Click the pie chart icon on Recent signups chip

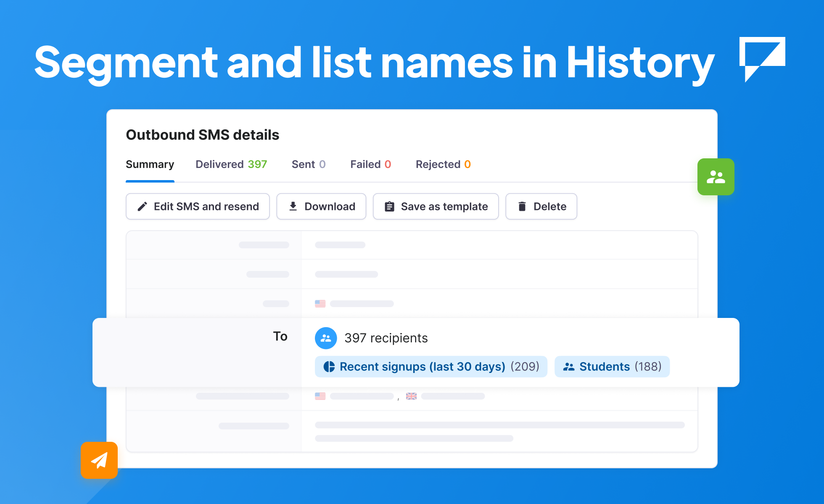tap(329, 366)
